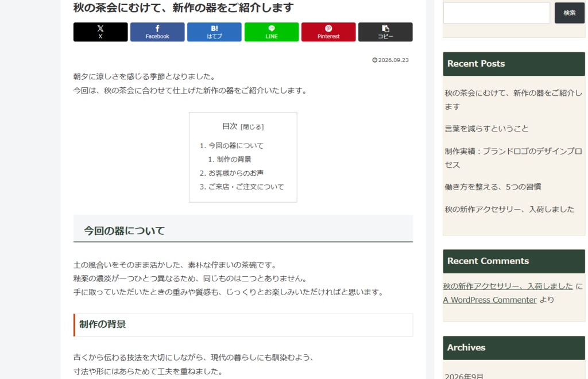
Task: Open recent post 秋の茶会にむけて、新作の器をご紹介します
Action: (x=513, y=100)
